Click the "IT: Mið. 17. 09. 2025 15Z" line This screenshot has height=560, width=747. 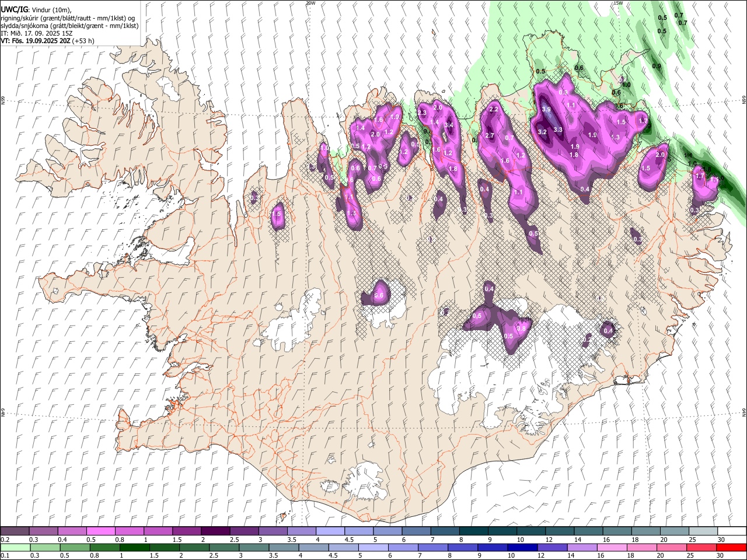coord(37,33)
